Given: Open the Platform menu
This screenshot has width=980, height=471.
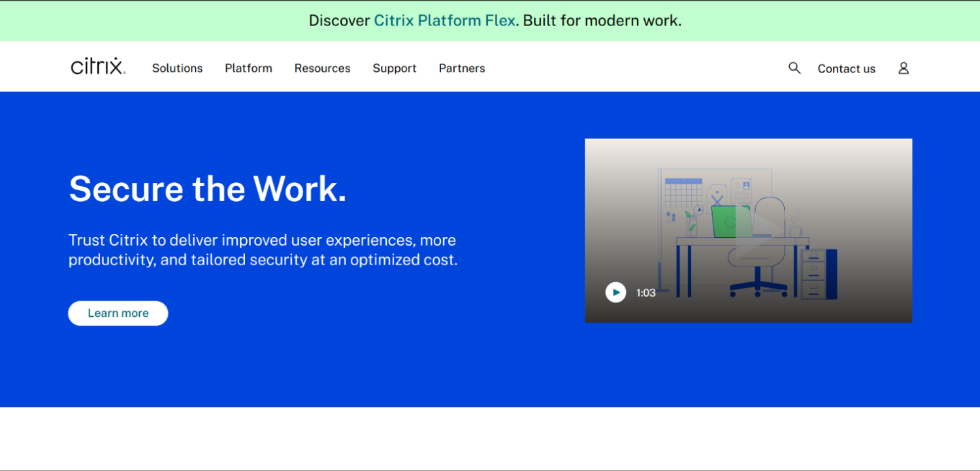Looking at the screenshot, I should [x=248, y=68].
